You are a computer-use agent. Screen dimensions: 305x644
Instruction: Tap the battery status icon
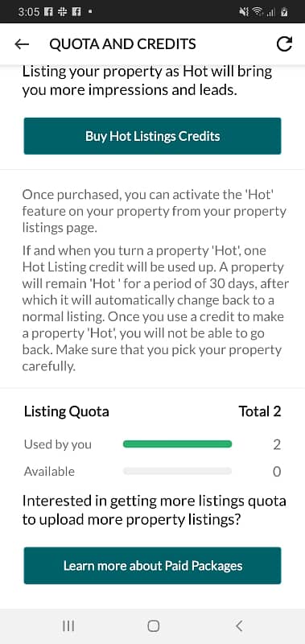tap(283, 12)
